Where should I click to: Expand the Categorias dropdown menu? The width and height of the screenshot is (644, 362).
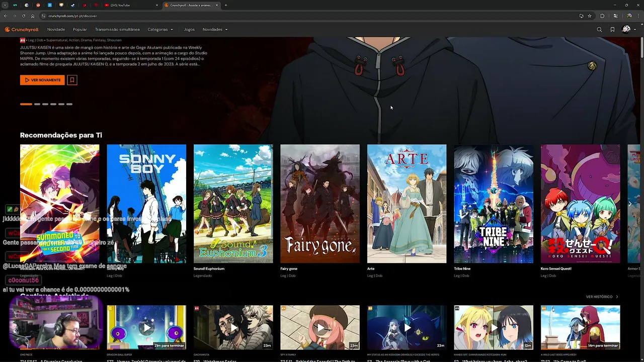click(160, 30)
